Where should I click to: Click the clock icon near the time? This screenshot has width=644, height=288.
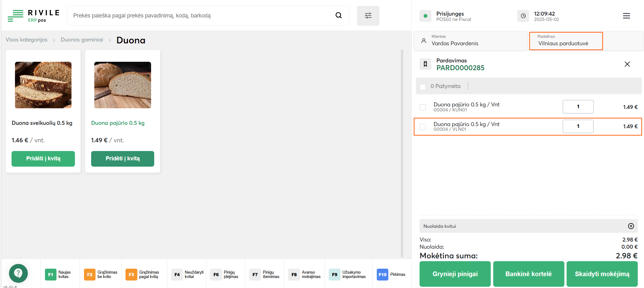[523, 16]
